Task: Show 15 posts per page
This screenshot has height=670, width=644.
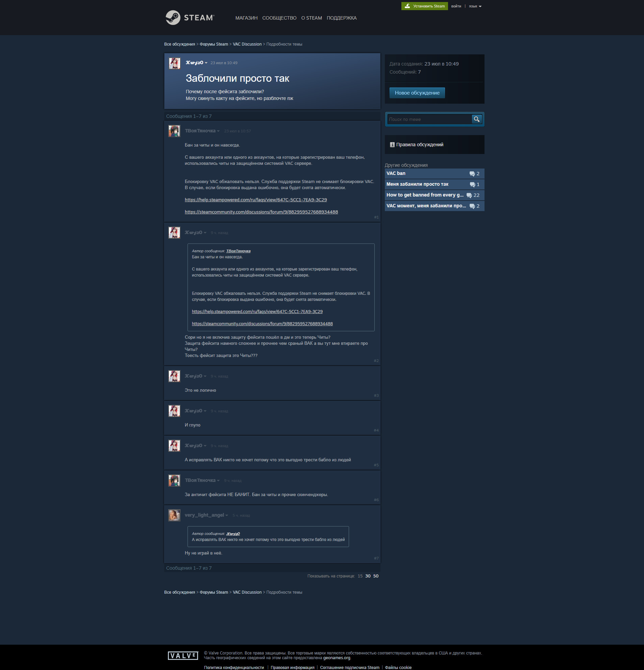Action: pos(360,576)
